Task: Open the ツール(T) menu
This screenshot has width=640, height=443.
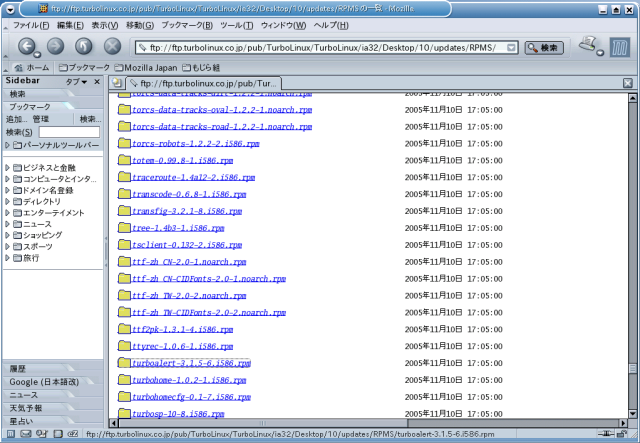Action: (x=237, y=25)
